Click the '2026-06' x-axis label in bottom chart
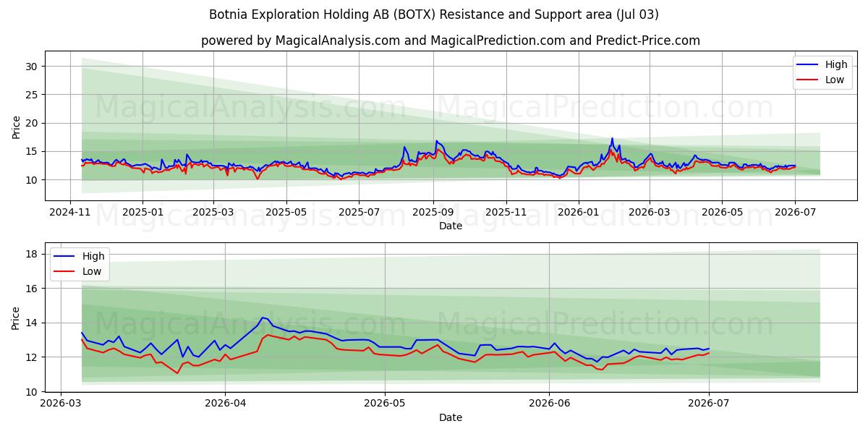This screenshot has height=434, width=868. [x=549, y=405]
